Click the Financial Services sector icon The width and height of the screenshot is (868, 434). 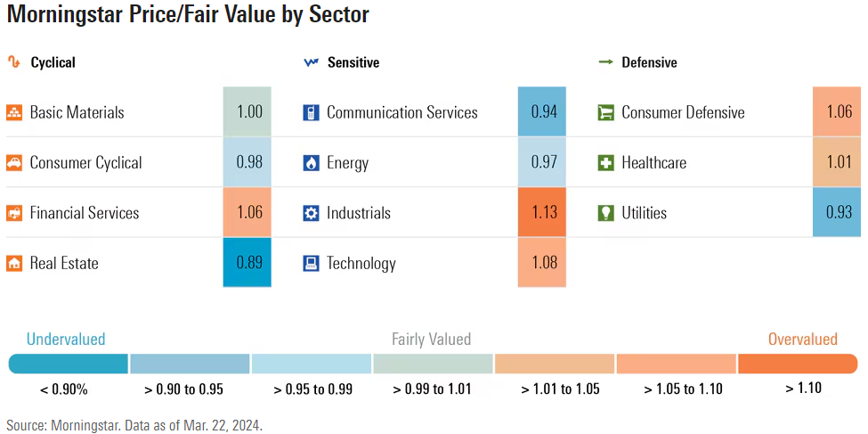point(13,213)
